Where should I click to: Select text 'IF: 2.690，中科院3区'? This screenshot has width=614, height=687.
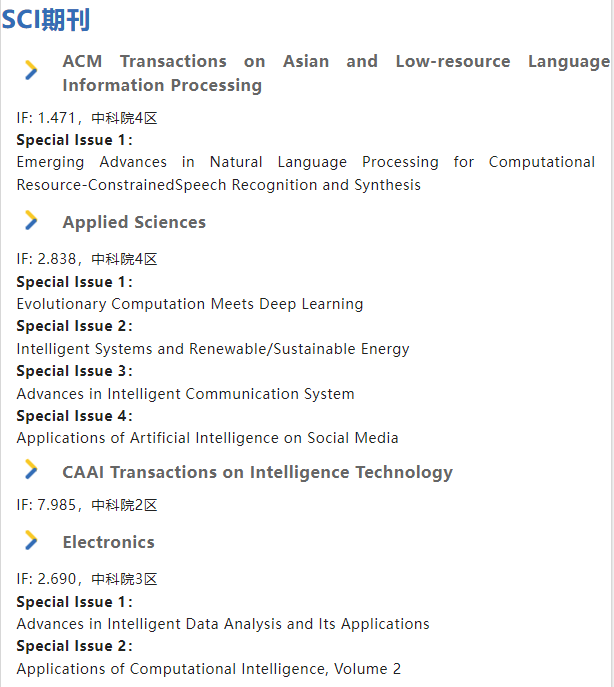coord(87,579)
